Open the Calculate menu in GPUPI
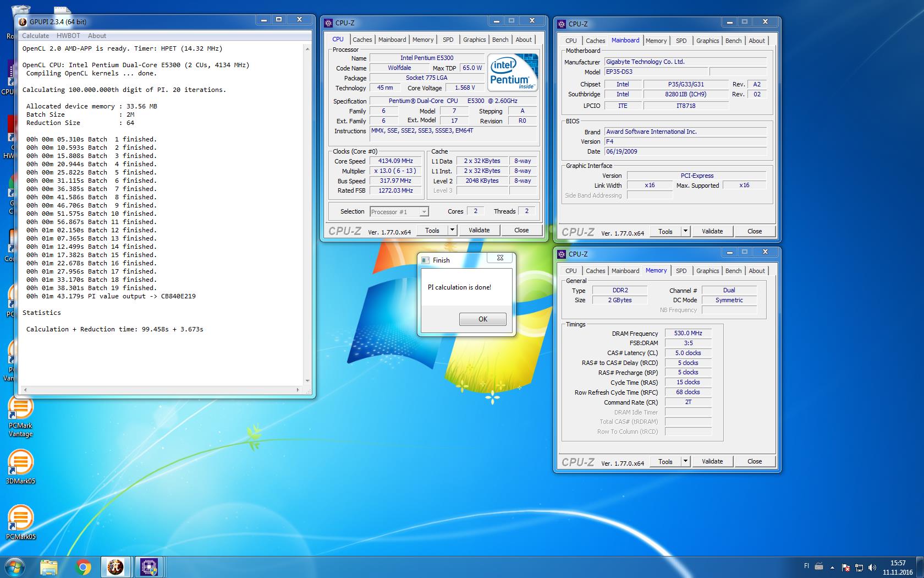The height and width of the screenshot is (578, 924). click(35, 35)
